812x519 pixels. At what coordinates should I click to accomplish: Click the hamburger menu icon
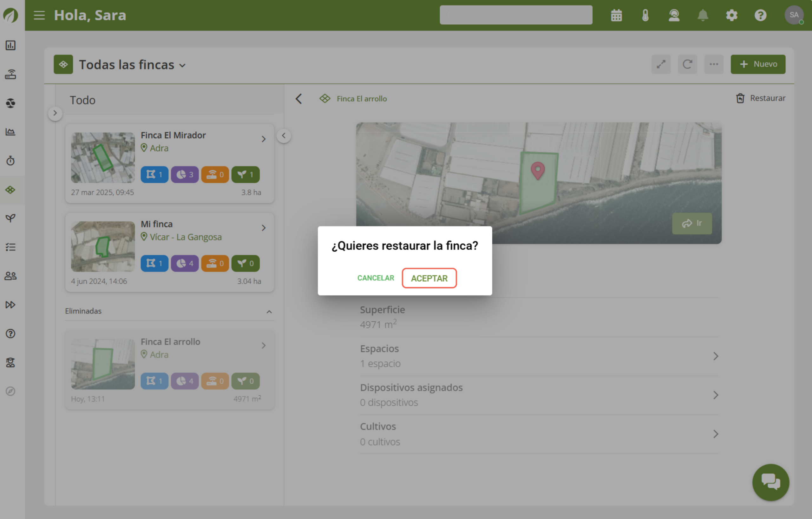point(39,15)
